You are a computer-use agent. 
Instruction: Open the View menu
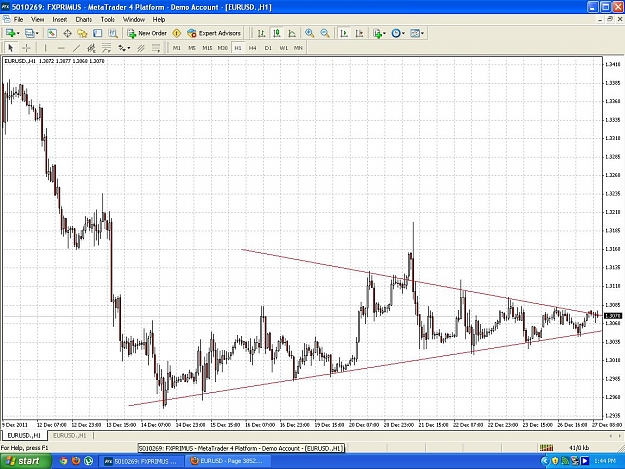37,20
